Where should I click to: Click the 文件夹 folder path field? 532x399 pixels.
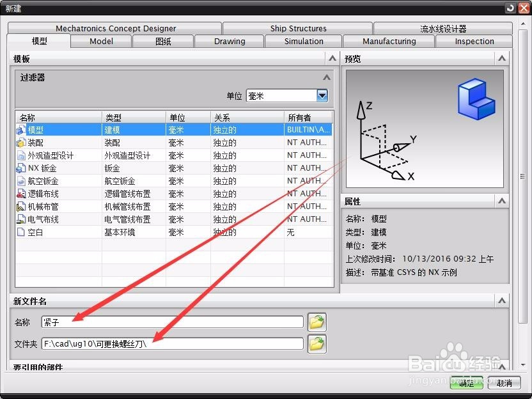(173, 344)
